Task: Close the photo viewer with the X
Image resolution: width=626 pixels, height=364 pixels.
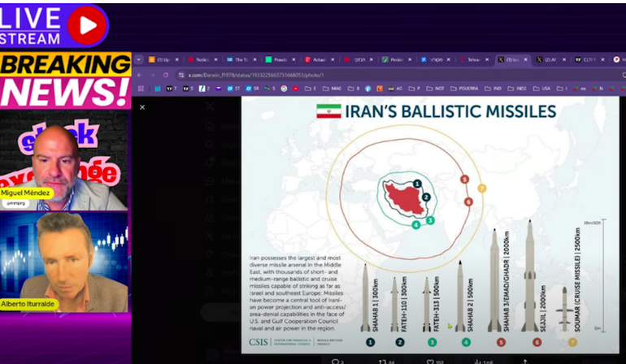Action: pyautogui.click(x=142, y=107)
